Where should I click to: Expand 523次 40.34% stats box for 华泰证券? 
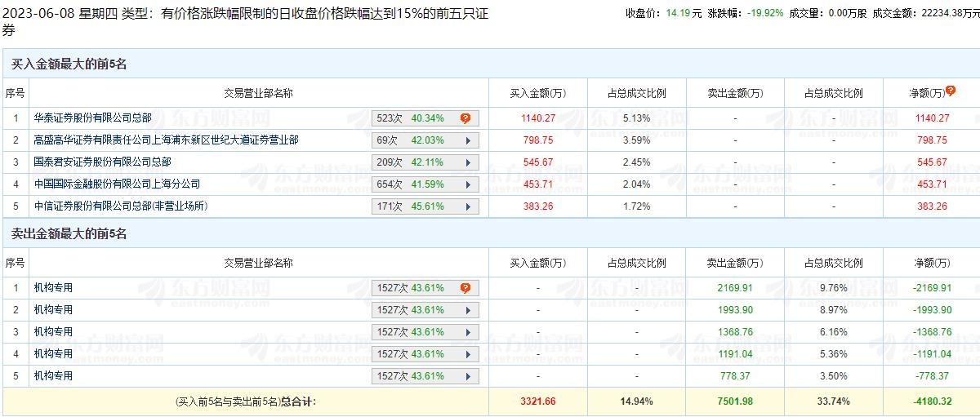coord(416,118)
